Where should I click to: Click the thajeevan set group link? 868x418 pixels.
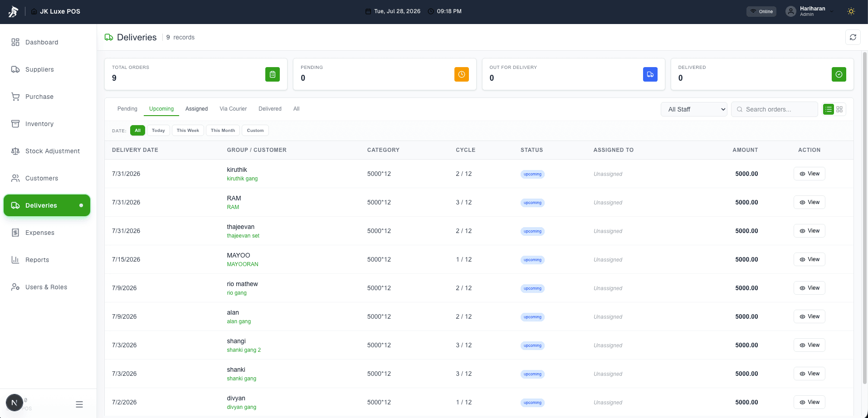click(243, 236)
